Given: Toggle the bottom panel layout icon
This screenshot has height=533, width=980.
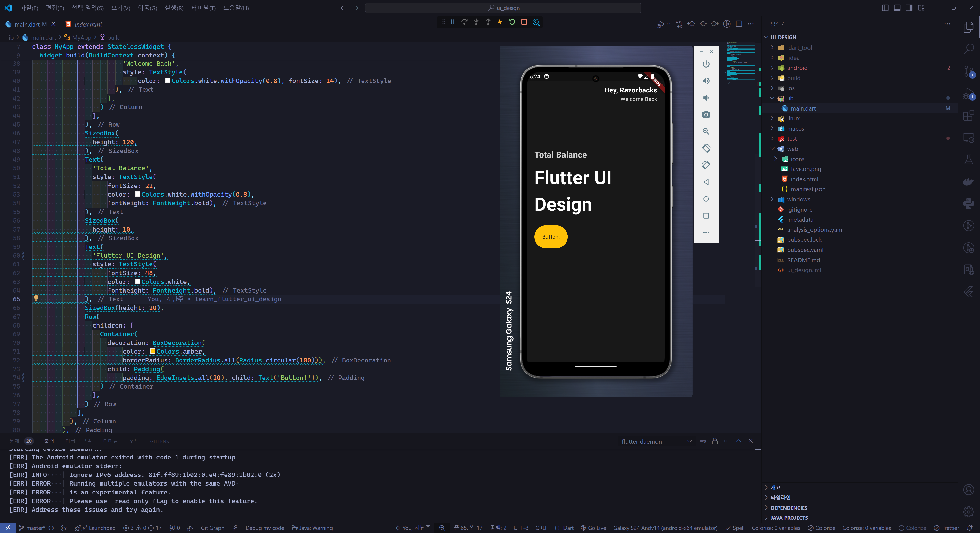Looking at the screenshot, I should pos(897,8).
